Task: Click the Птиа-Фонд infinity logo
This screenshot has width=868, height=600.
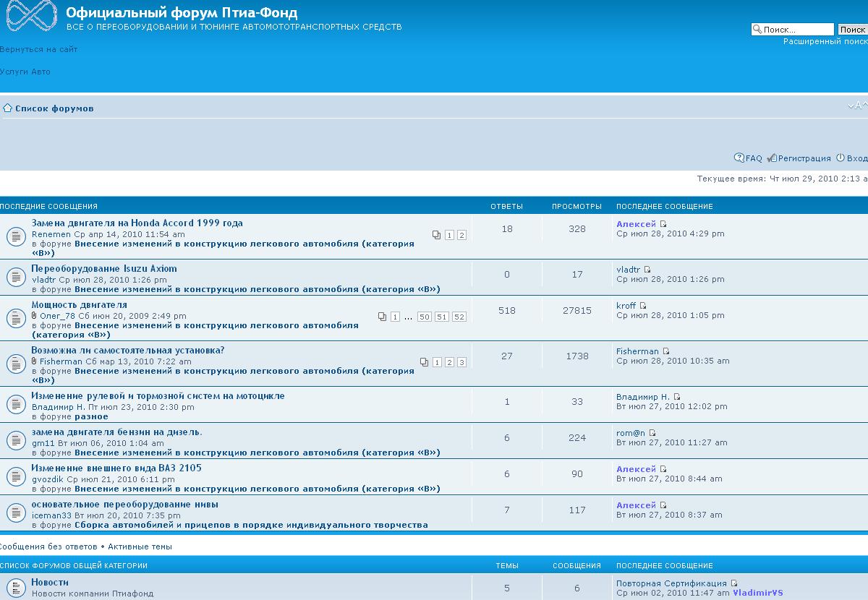Action: coord(31,16)
